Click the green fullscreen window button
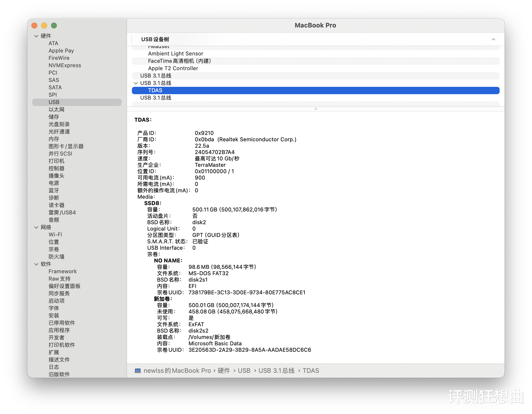 click(54, 26)
